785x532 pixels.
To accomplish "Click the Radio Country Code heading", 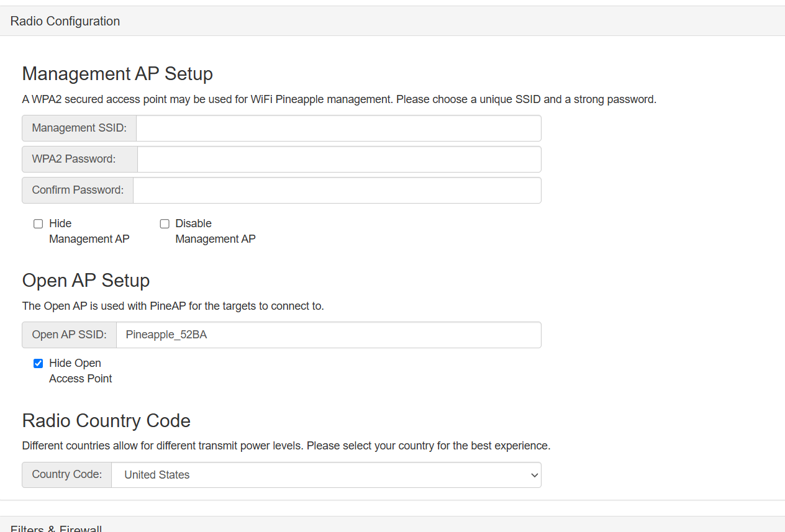I will click(x=106, y=420).
